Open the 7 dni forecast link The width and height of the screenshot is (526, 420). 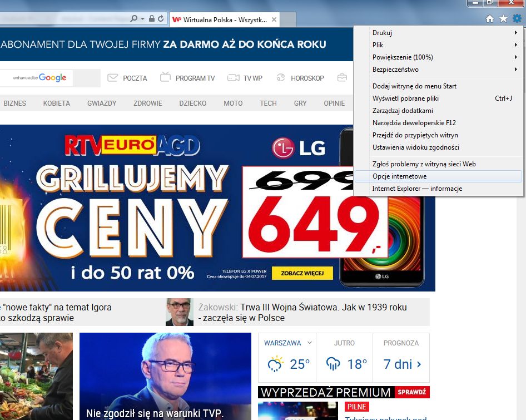402,364
